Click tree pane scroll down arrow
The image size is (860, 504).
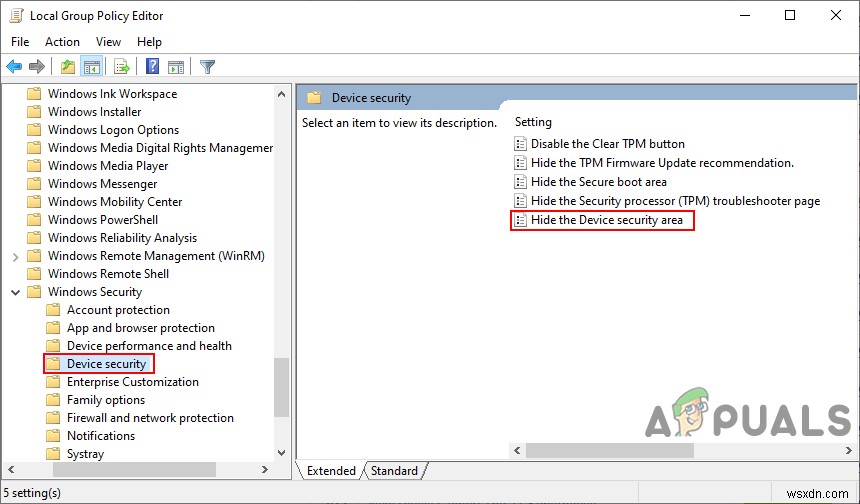point(281,453)
